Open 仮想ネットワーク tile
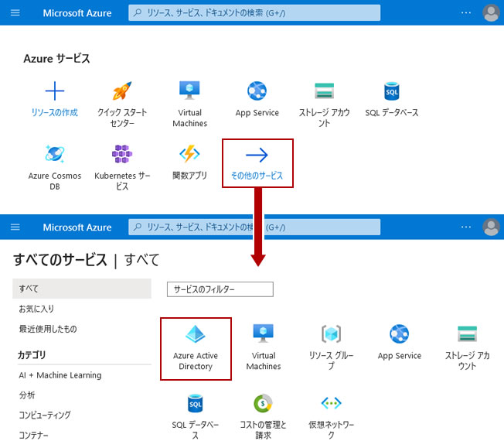Viewport: 504px width, 441px height. coord(331,416)
